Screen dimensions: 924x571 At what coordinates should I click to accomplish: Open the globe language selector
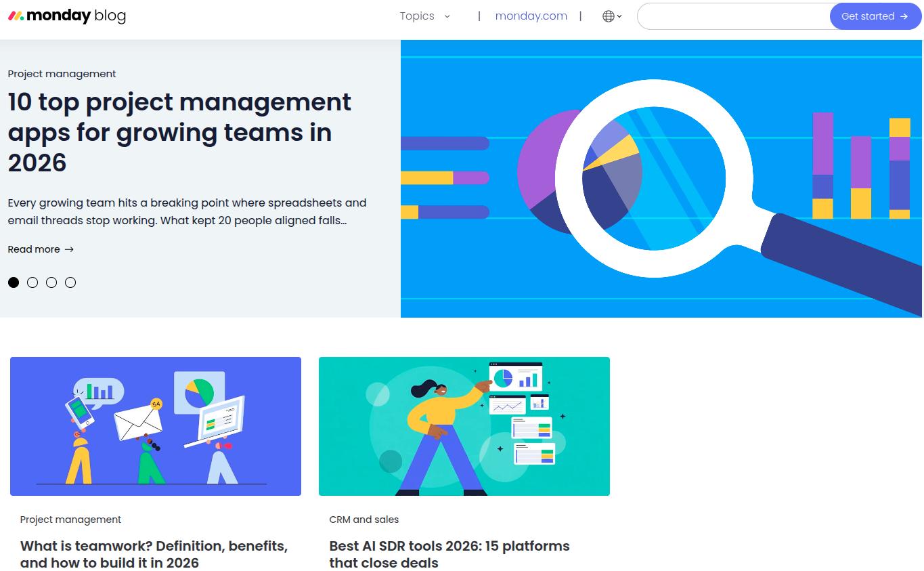(612, 16)
